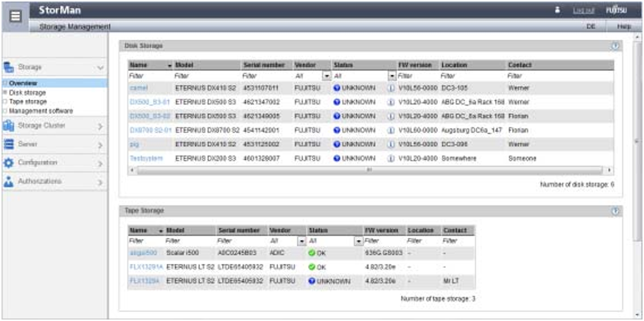Open Tape Storage Vendor filter dropdown
This screenshot has width=644, height=321.
[x=302, y=241]
